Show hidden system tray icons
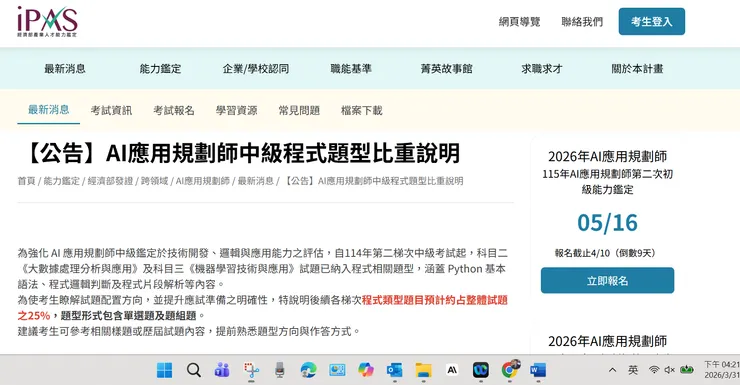Viewport: 740px width, 385px height. 613,370
